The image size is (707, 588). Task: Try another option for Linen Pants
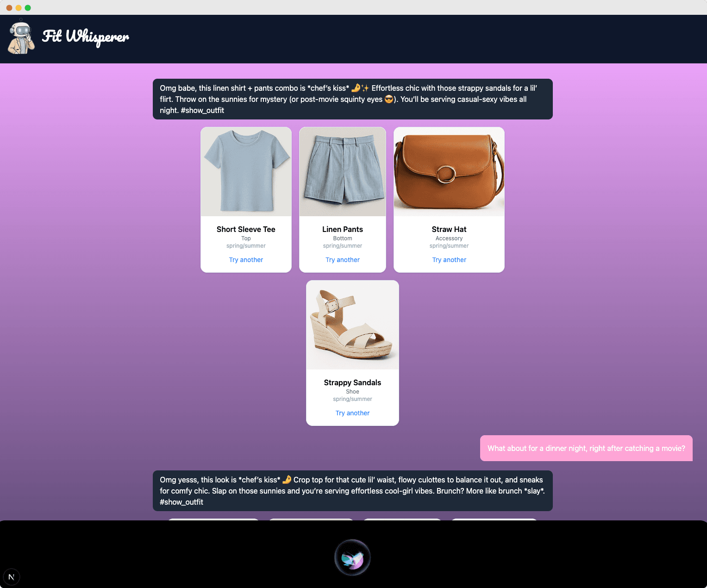[x=343, y=260]
